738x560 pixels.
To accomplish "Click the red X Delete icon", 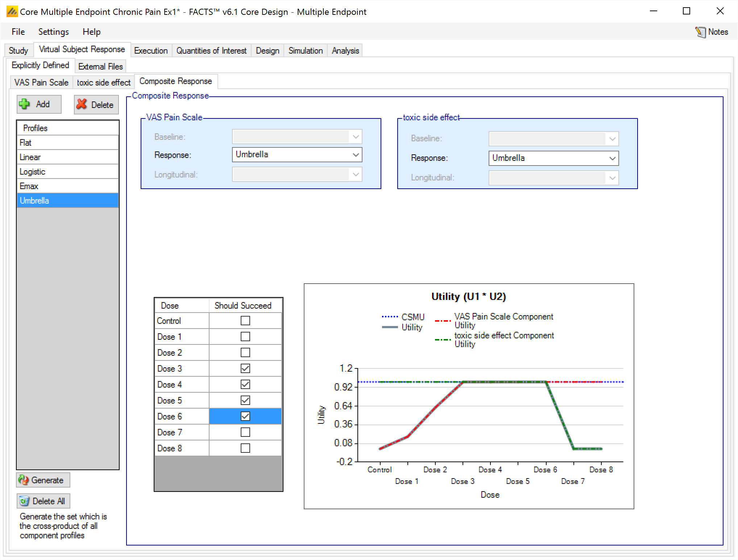I will 82,104.
